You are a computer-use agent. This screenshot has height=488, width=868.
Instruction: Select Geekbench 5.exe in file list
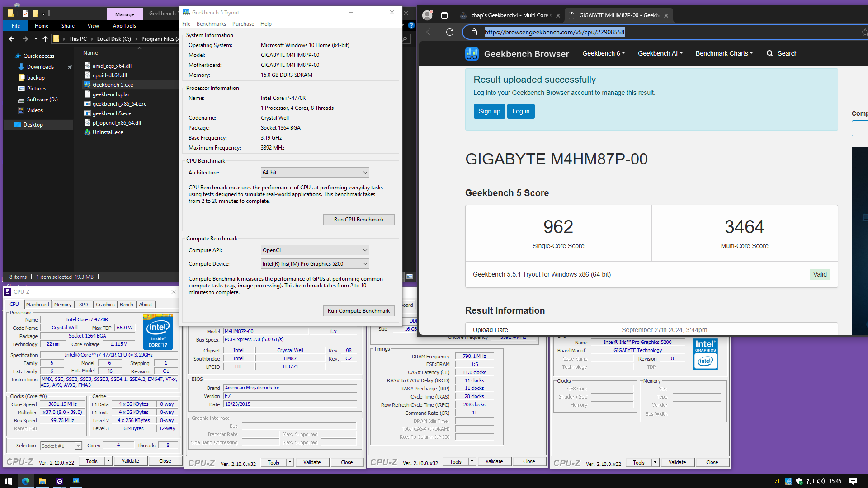click(113, 84)
